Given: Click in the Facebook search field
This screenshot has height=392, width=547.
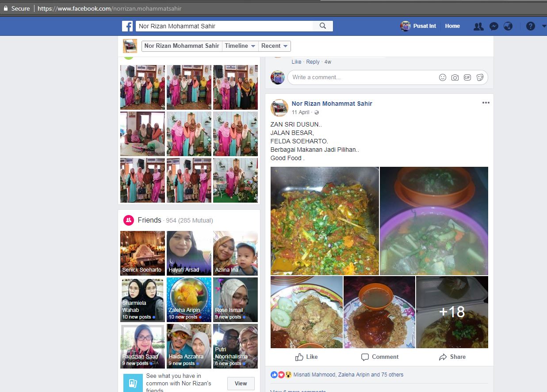Looking at the screenshot, I should point(224,26).
